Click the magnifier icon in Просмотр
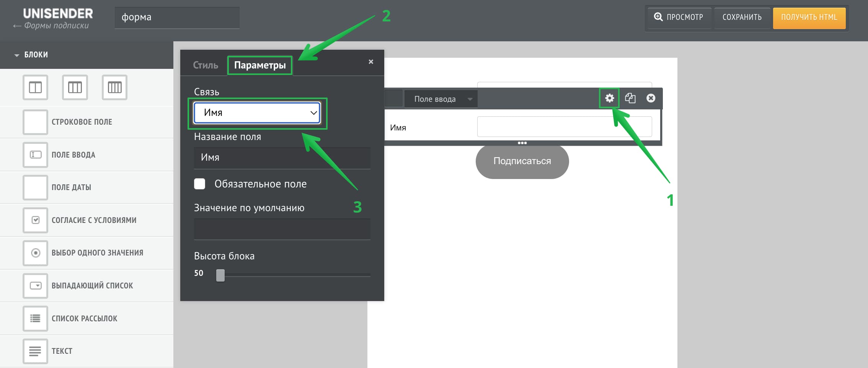Image resolution: width=868 pixels, height=368 pixels. coord(658,17)
